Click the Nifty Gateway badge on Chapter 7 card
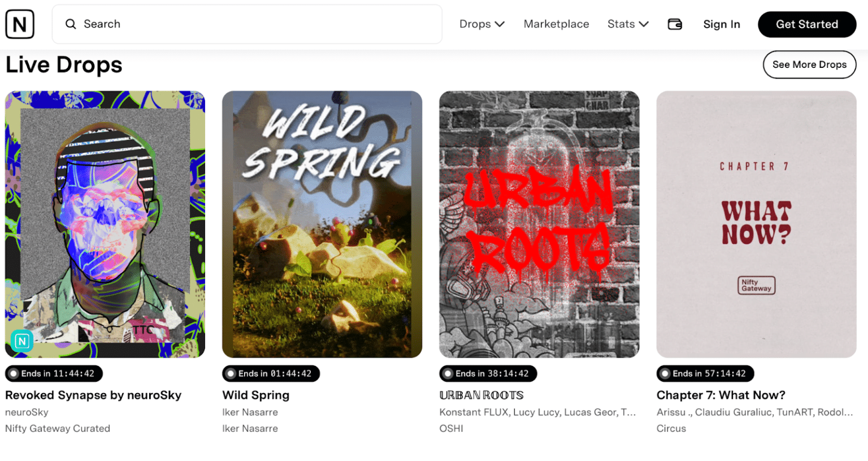The height and width of the screenshot is (461, 868). [x=756, y=285]
